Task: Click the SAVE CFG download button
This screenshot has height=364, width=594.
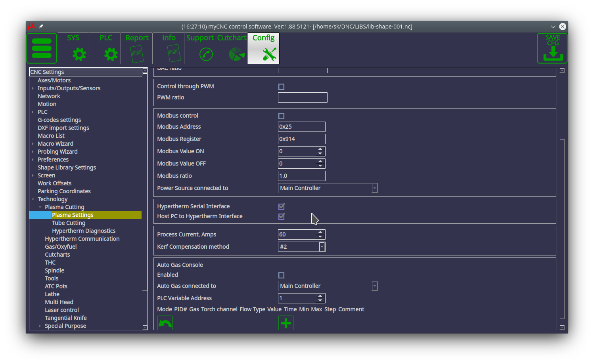Action: [x=552, y=48]
